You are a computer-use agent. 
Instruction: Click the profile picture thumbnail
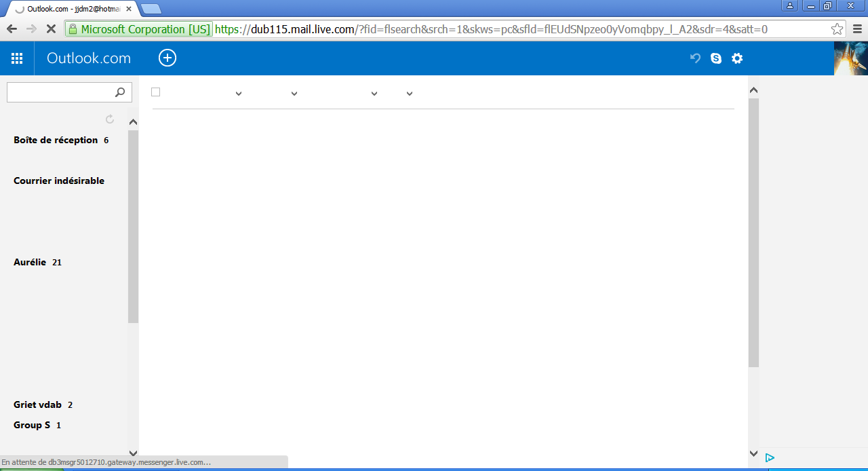point(851,58)
